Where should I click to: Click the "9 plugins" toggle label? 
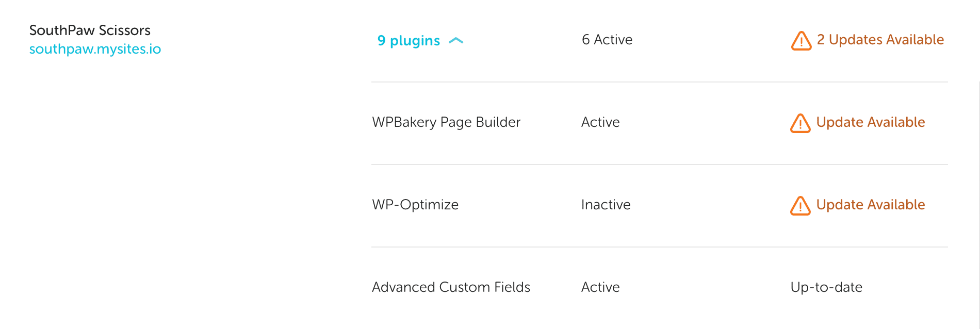click(x=409, y=41)
